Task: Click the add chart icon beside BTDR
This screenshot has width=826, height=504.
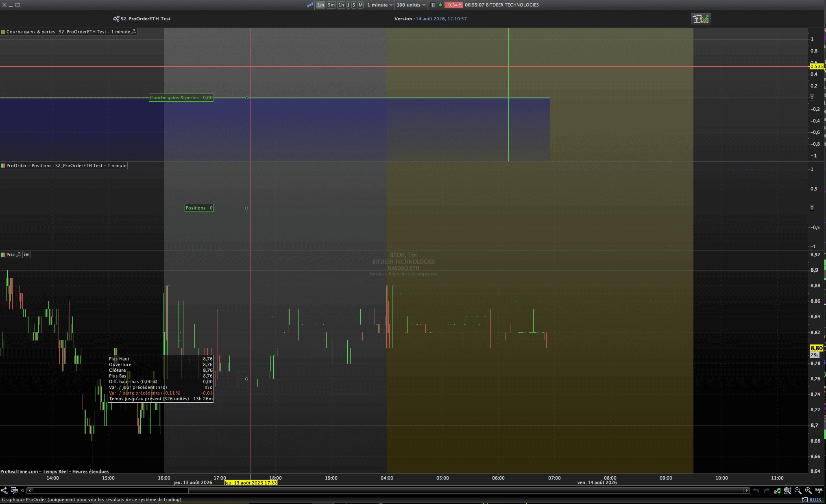Action: coord(804,500)
